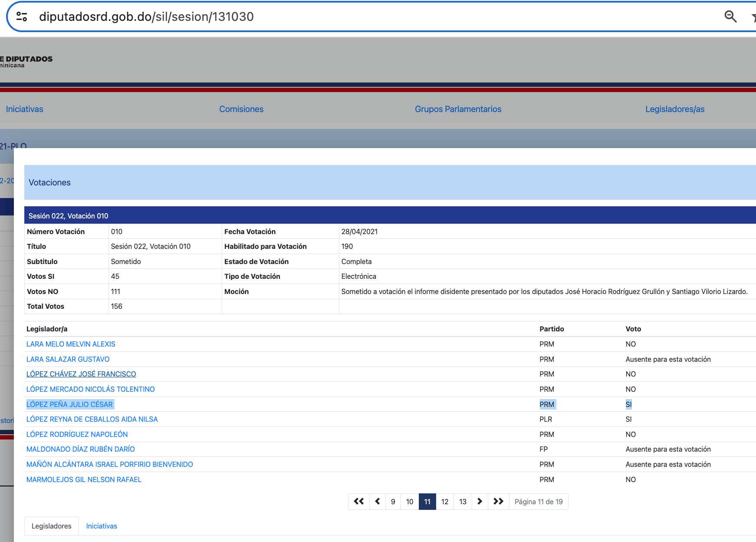Click the 'Sesión 022, Votación 010' title bar

pyautogui.click(x=390, y=216)
